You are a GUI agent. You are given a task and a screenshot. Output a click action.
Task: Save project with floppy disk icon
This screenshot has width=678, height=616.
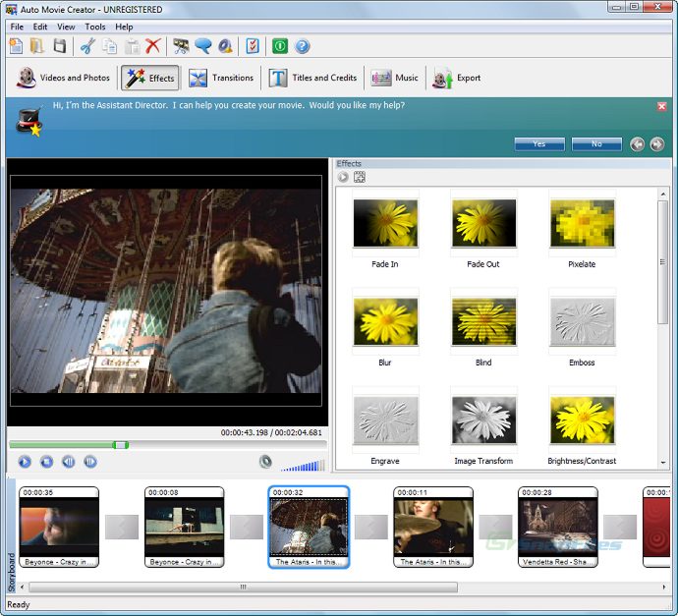coord(60,46)
